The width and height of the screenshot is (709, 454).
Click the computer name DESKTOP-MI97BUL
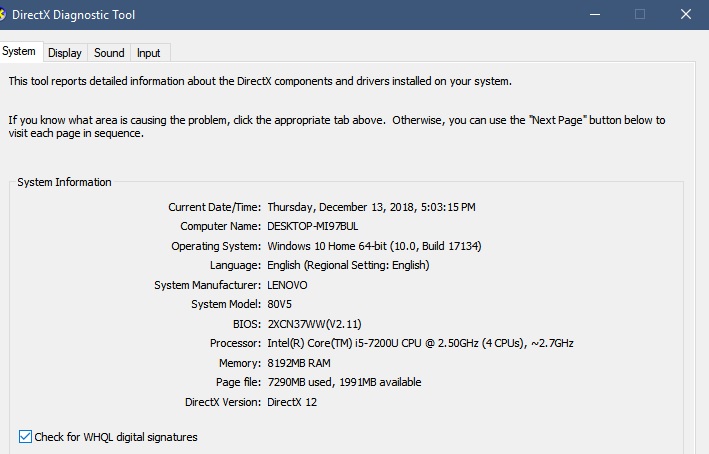point(312,226)
